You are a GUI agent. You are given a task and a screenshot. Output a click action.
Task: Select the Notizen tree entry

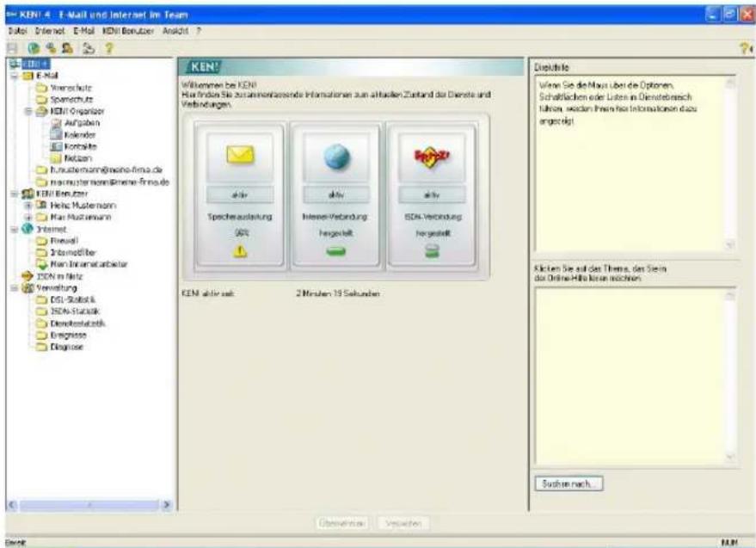point(78,158)
